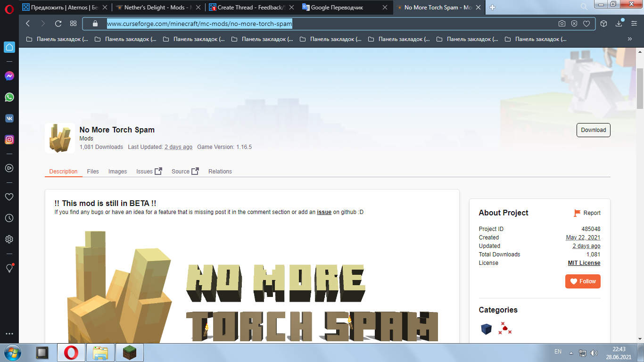Viewport: 644px width, 362px height.
Task: Click the orange Follow button
Action: pyautogui.click(x=583, y=281)
